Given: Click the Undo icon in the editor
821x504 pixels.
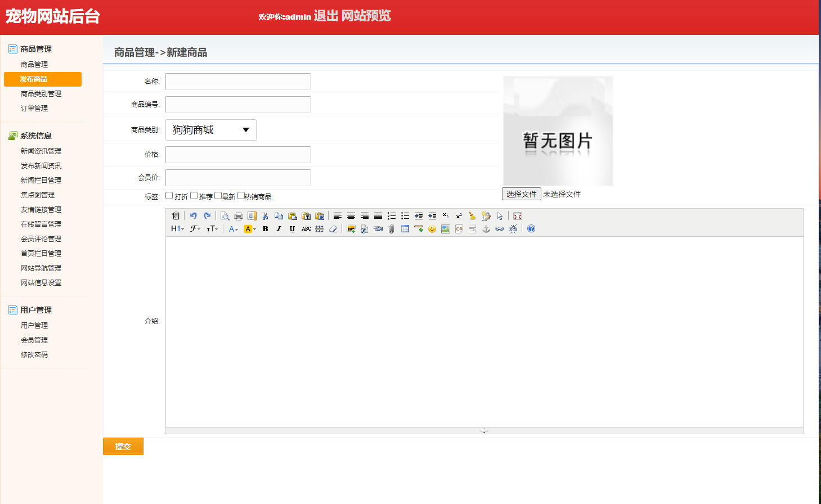Looking at the screenshot, I should click(x=193, y=215).
